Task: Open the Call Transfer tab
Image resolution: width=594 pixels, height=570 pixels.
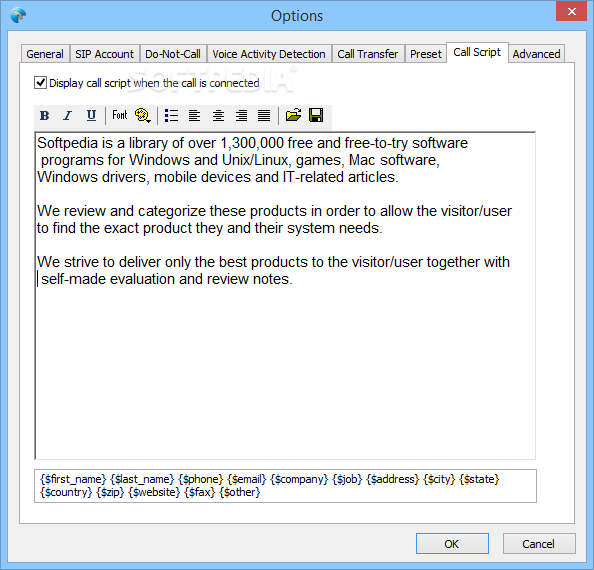Action: tap(367, 54)
